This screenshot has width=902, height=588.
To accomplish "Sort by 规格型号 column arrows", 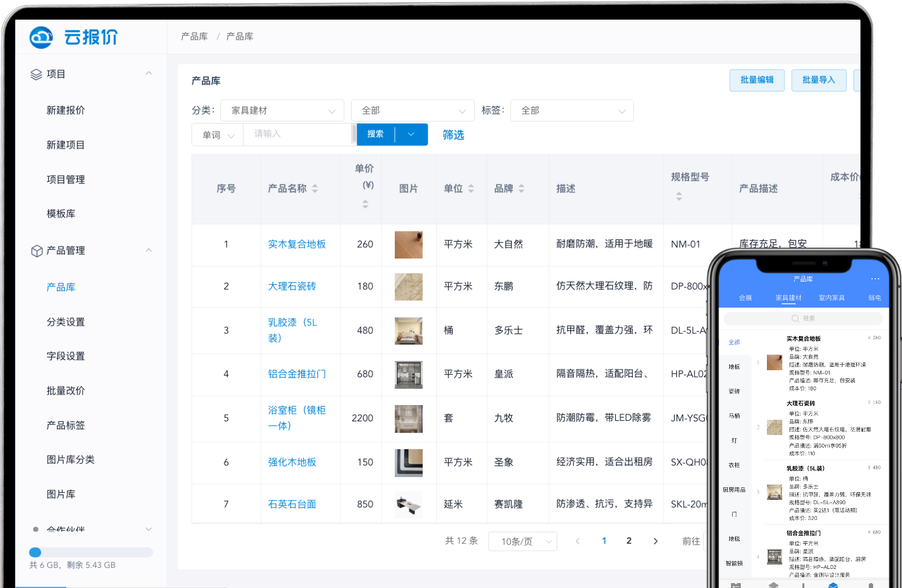I will tap(679, 196).
